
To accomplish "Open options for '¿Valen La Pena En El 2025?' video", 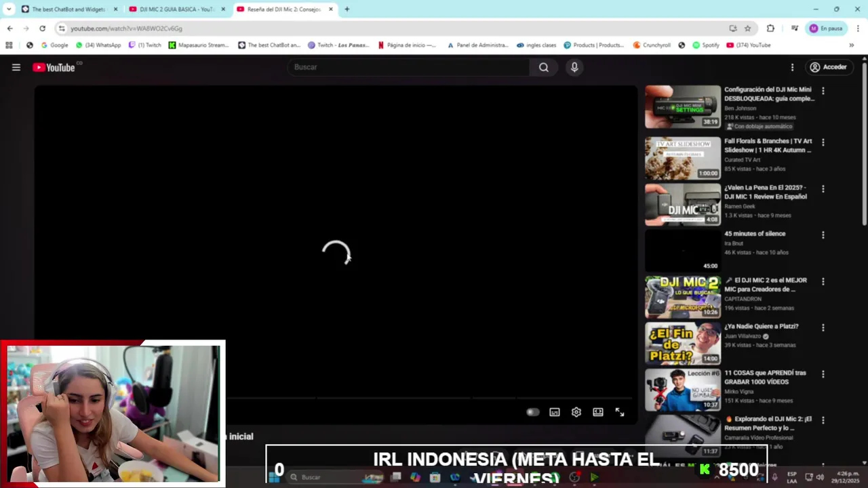I will pos(823,189).
